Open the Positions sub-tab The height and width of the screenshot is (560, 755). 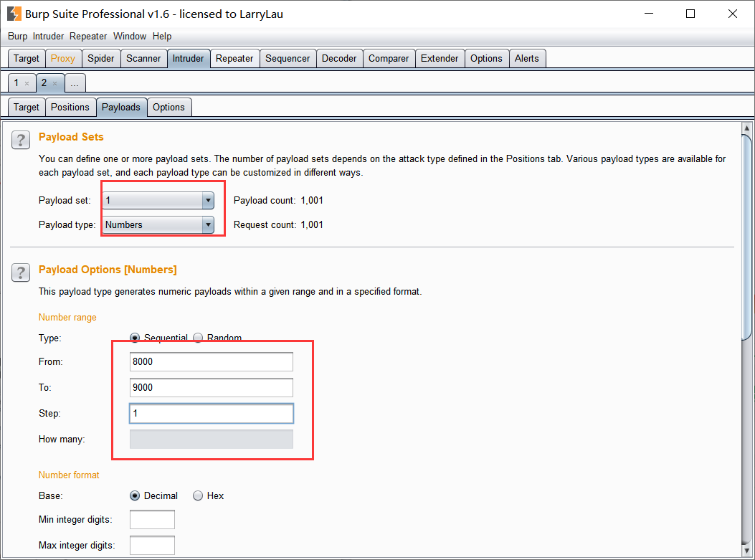[x=70, y=108]
